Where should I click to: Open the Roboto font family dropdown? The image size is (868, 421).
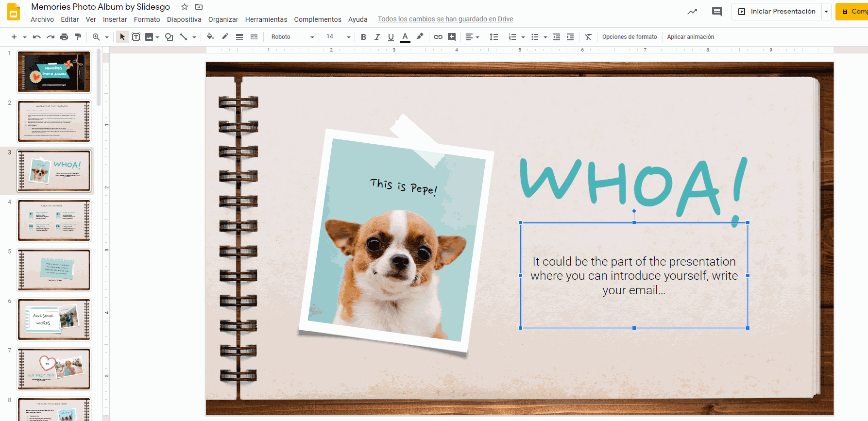coord(292,37)
